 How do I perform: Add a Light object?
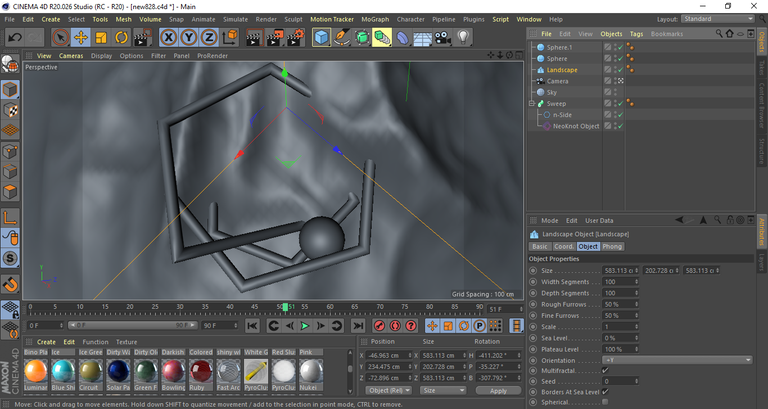tap(463, 37)
